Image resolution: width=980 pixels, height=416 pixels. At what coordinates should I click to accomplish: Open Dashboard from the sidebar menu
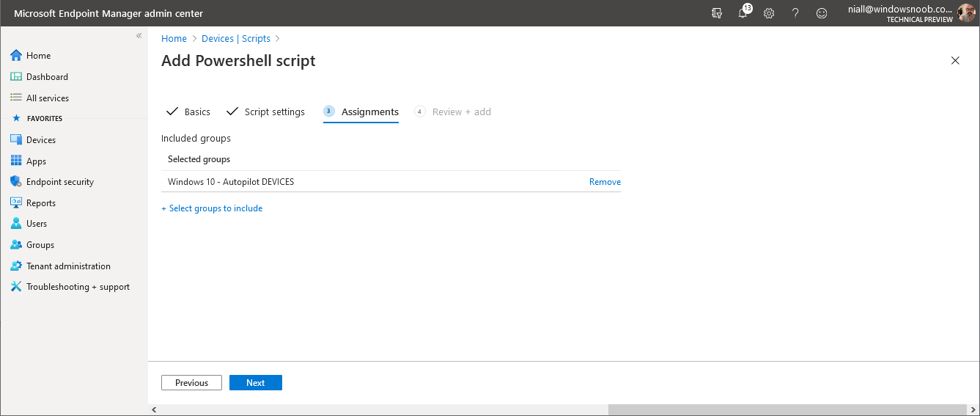coord(47,77)
